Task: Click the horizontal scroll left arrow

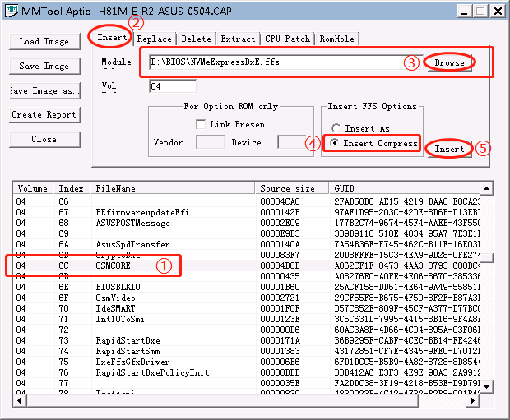Action: [20, 400]
